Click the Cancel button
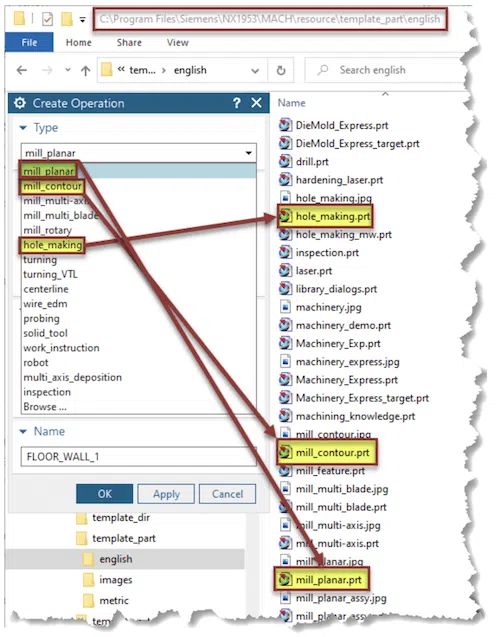Viewport: 500px width, 637px height. click(227, 494)
